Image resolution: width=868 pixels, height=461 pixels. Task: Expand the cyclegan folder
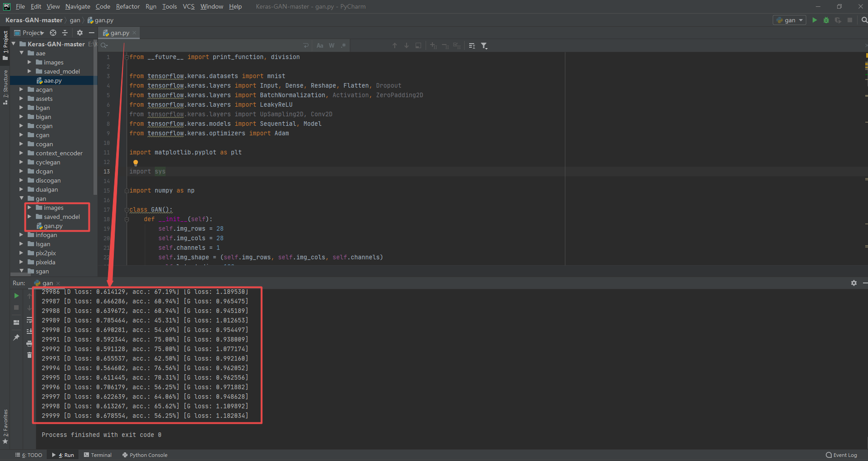[21, 162]
